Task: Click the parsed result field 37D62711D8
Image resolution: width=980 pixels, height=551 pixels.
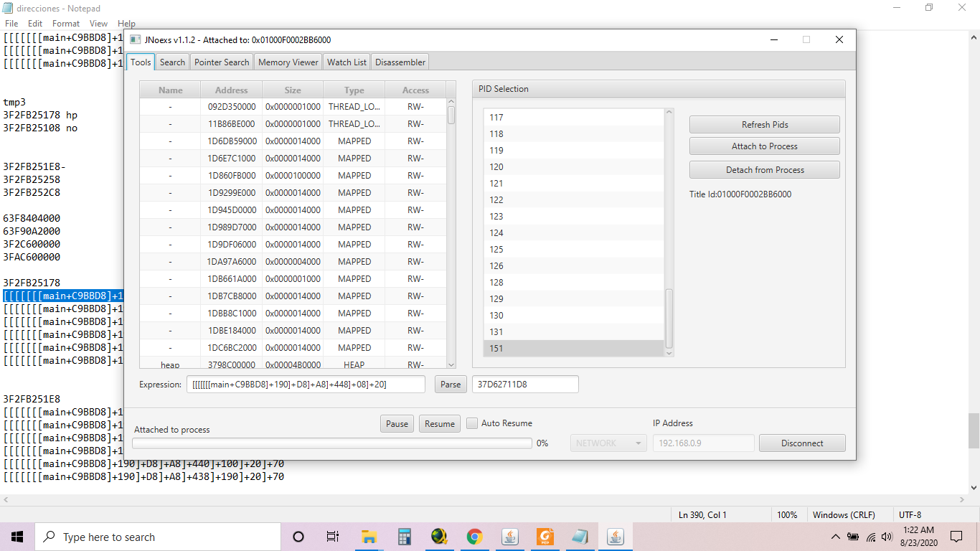Action: tap(525, 385)
